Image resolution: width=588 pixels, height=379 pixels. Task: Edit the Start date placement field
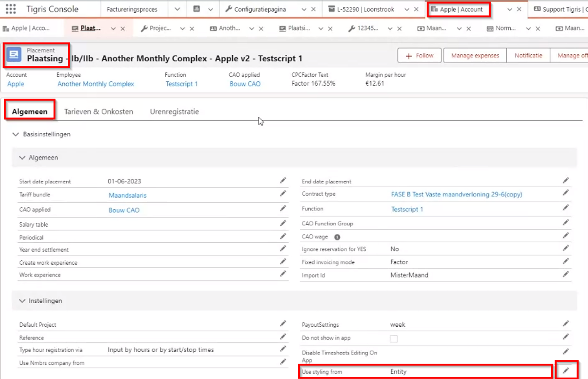tap(283, 181)
